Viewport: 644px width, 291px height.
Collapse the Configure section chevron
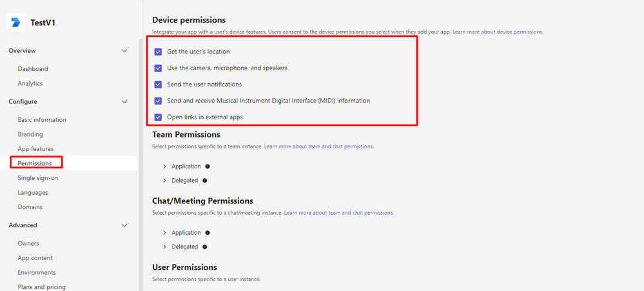click(x=125, y=102)
